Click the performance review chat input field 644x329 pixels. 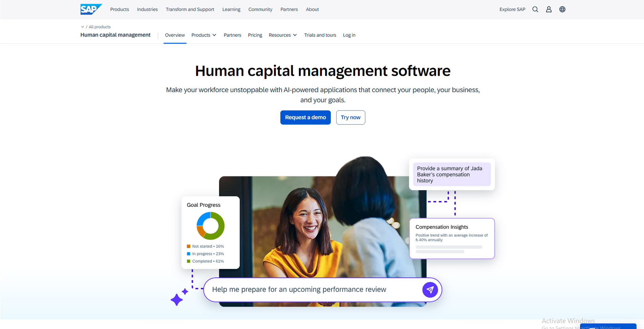click(304, 289)
